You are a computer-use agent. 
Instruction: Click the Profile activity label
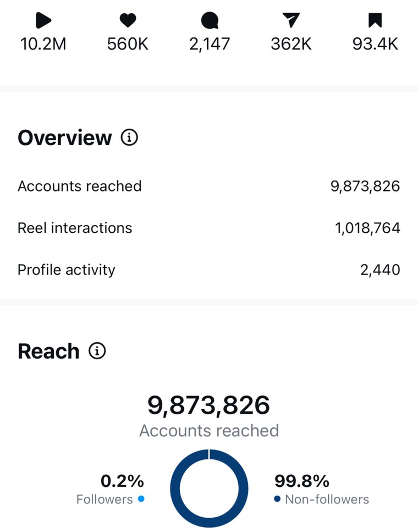66,270
